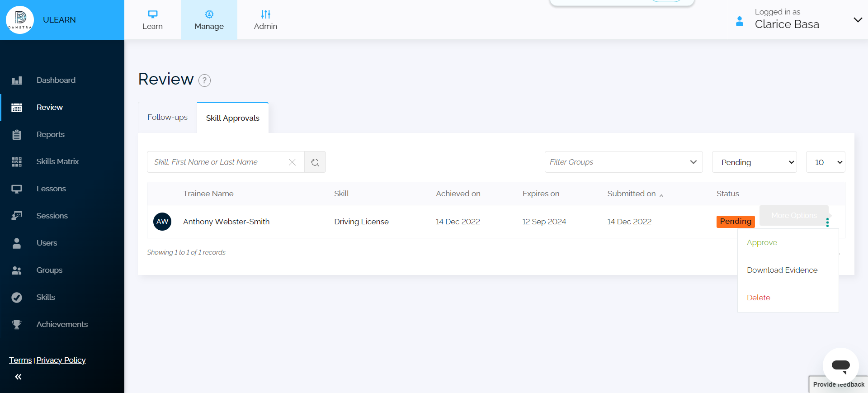The width and height of the screenshot is (868, 393).
Task: Open Lessons from the sidebar
Action: point(51,189)
